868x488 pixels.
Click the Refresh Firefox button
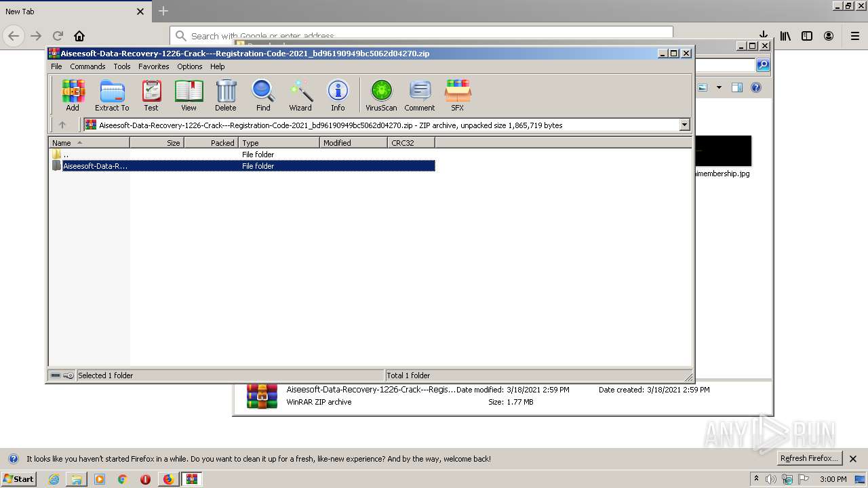click(x=810, y=458)
